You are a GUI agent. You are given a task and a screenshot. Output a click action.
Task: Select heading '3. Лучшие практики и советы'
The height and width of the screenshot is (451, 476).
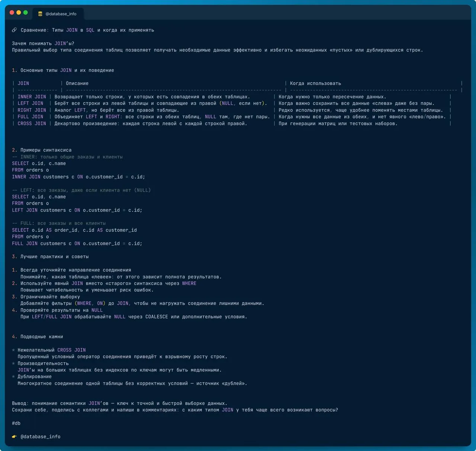[x=50, y=257]
